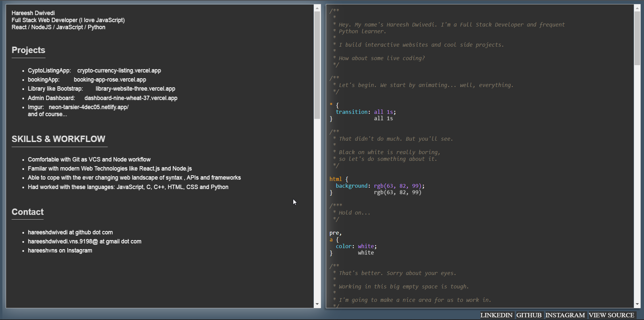Click 'Admin Dashboard:' project label
The width and height of the screenshot is (644, 320).
pos(51,98)
